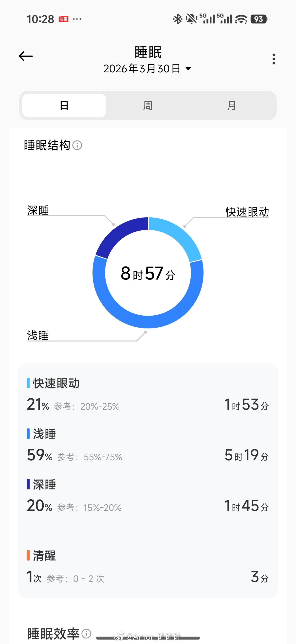
Task: Tap the back arrow to exit sleep page
Action: coord(26,56)
